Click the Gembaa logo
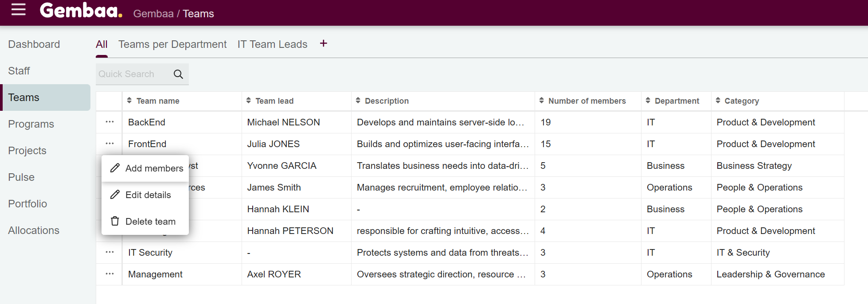The width and height of the screenshot is (868, 304). pyautogui.click(x=81, y=11)
